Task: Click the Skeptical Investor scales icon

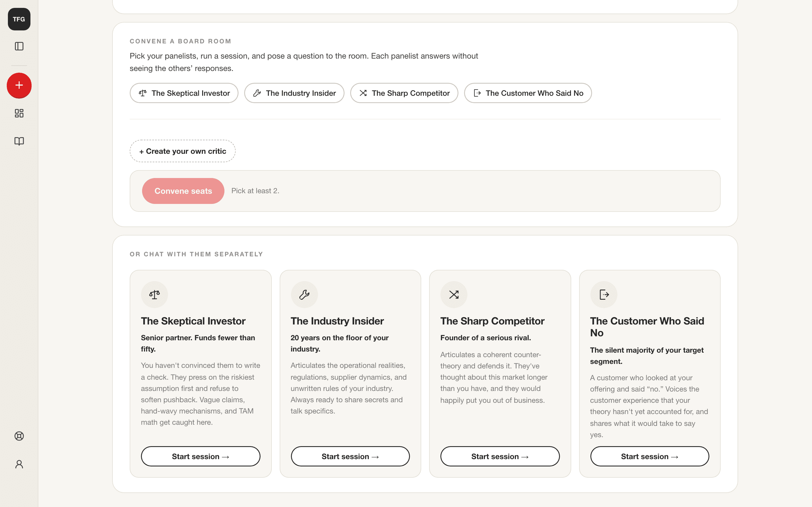Action: pyautogui.click(x=154, y=294)
